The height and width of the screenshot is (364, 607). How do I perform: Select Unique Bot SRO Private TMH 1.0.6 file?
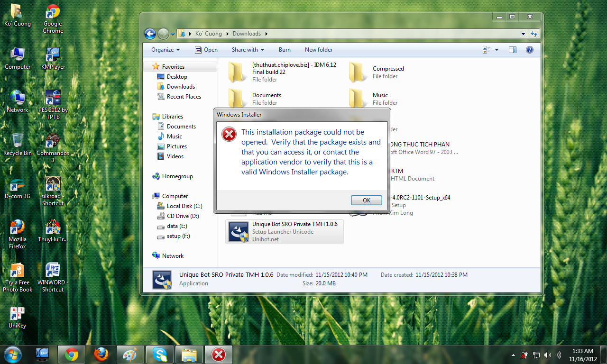click(284, 232)
